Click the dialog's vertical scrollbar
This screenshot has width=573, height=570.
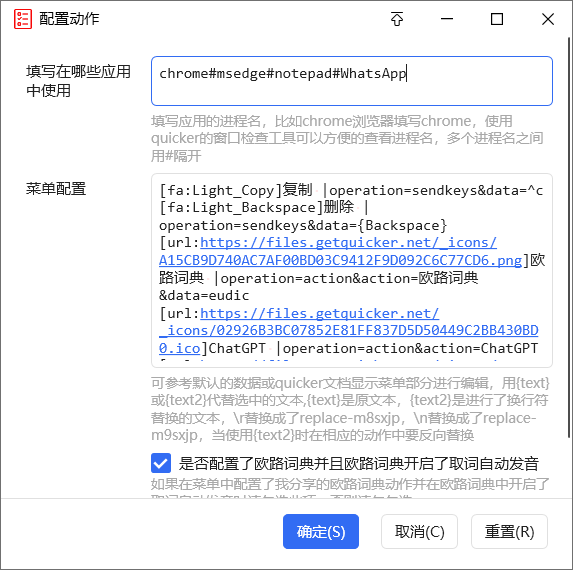tap(569, 238)
